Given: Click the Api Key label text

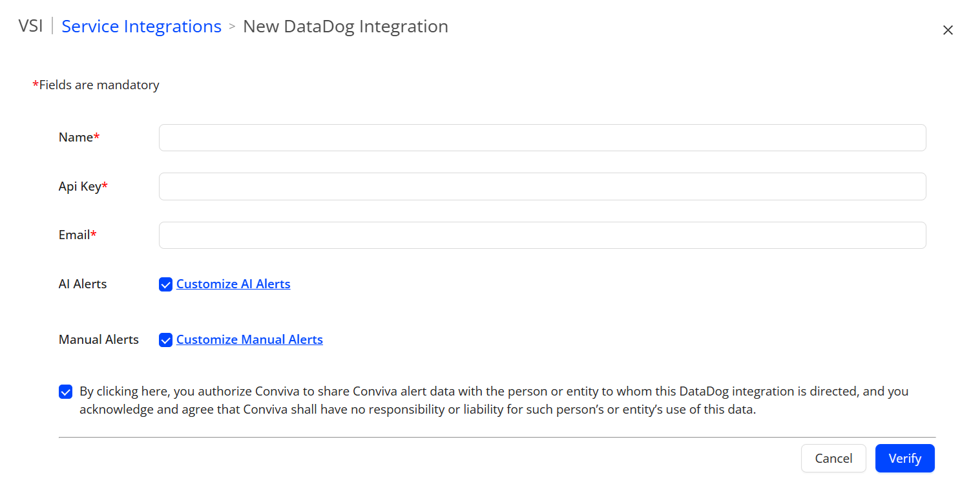Looking at the screenshot, I should point(80,186).
